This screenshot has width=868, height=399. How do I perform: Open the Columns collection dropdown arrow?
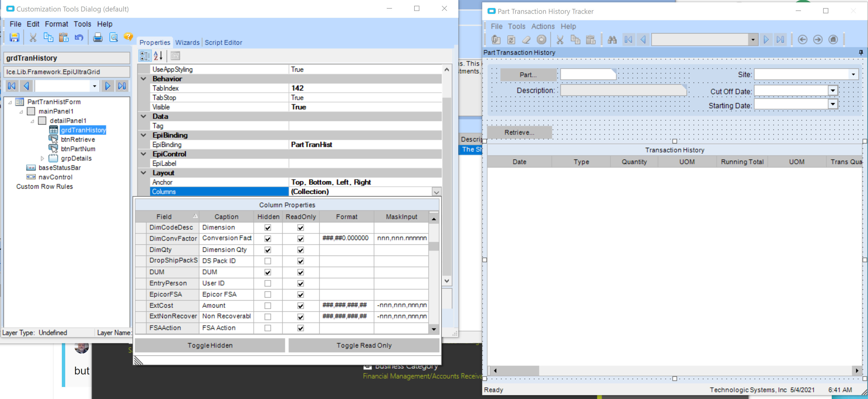pyautogui.click(x=436, y=192)
